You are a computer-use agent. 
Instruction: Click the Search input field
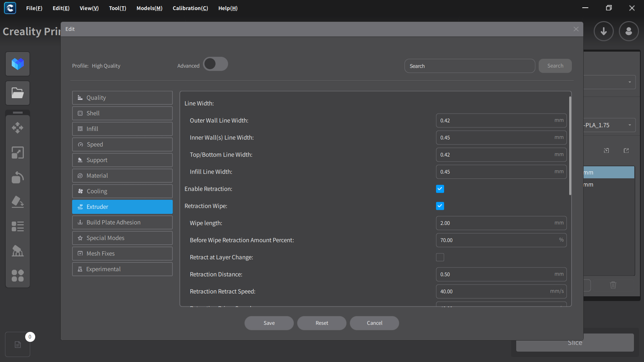pyautogui.click(x=470, y=66)
